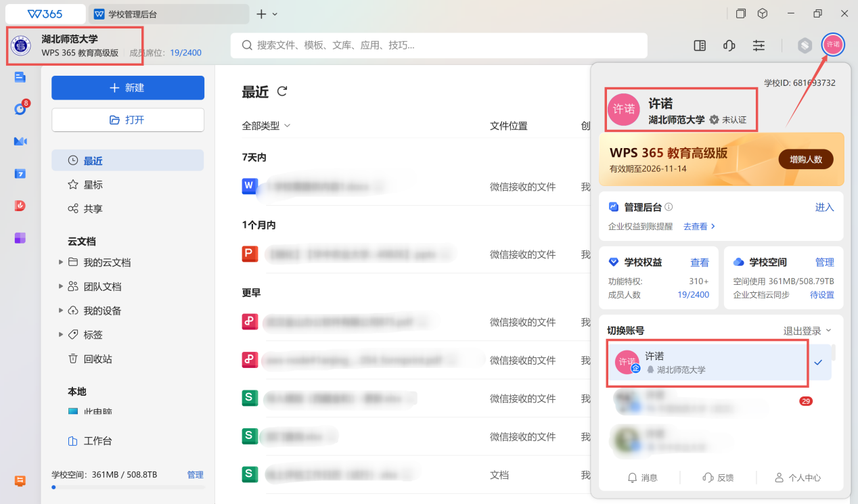Click the cube icon in the title bar

762,14
